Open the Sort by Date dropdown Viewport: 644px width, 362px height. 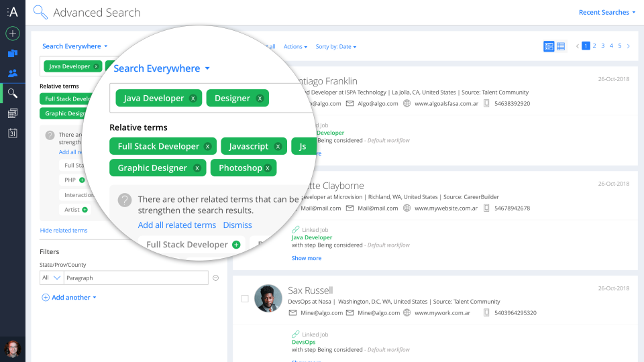coord(335,47)
